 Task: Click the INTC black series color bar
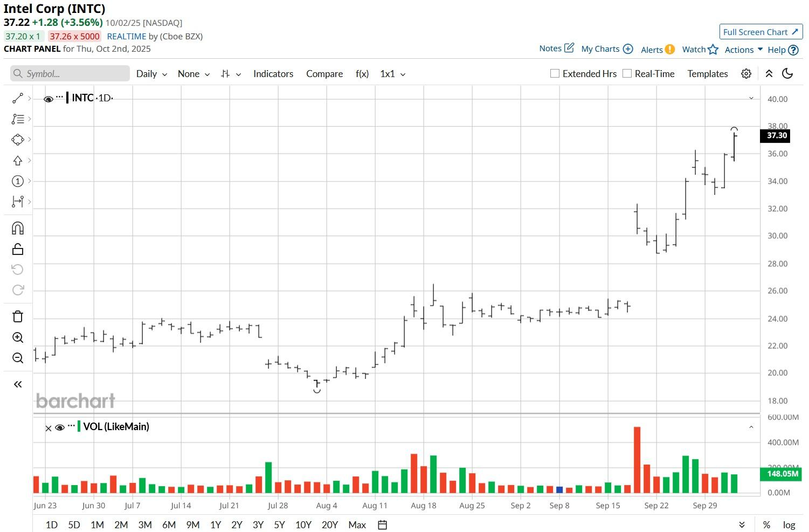point(67,98)
